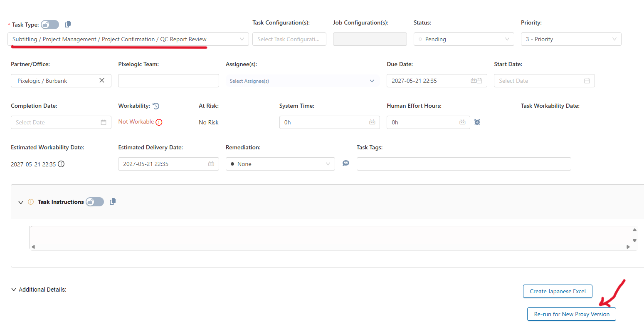This screenshot has height=322, width=644.
Task: Open the Priority dropdown
Action: (571, 39)
